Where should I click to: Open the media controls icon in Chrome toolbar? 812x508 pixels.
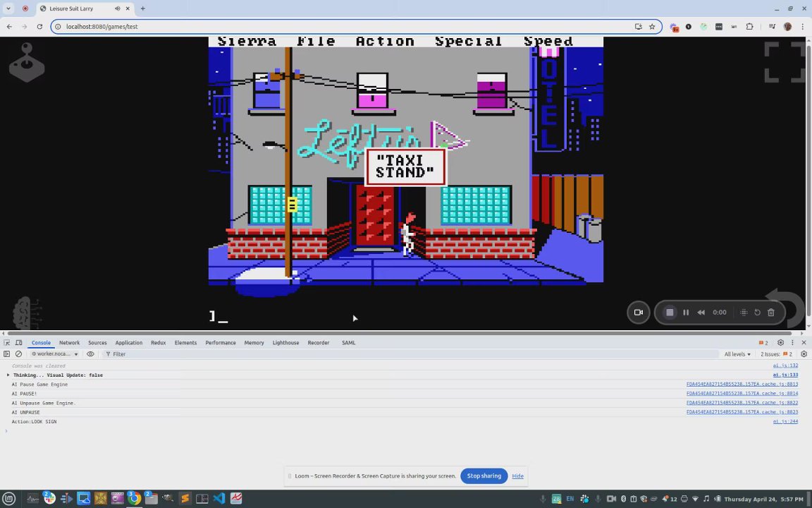pos(772,26)
